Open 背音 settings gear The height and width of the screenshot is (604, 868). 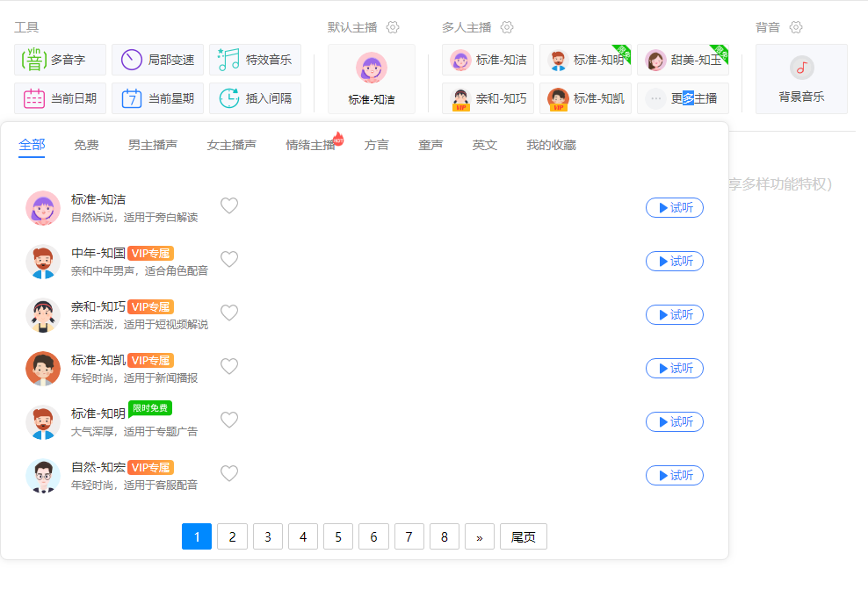pos(796,27)
